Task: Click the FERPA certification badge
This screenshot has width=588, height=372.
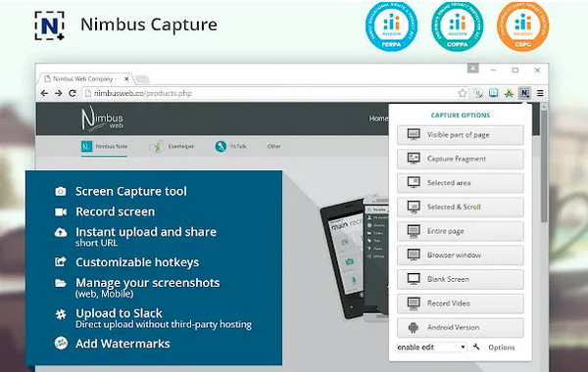Action: (391, 26)
